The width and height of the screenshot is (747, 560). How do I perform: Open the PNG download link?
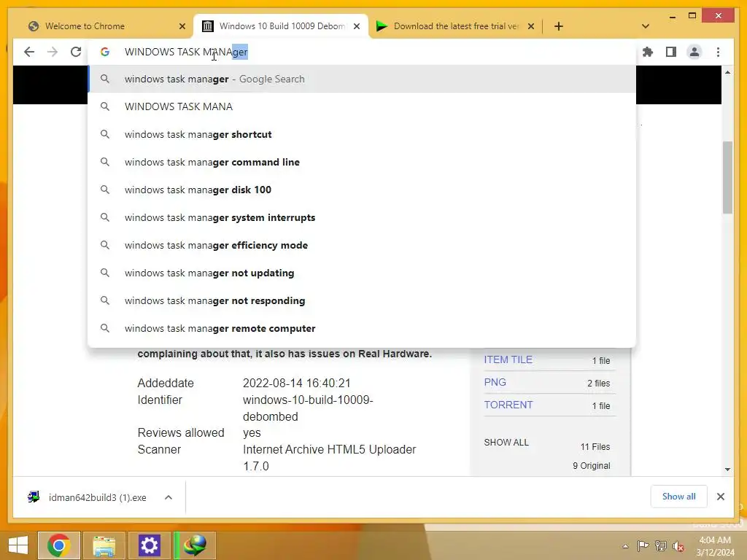[495, 382]
